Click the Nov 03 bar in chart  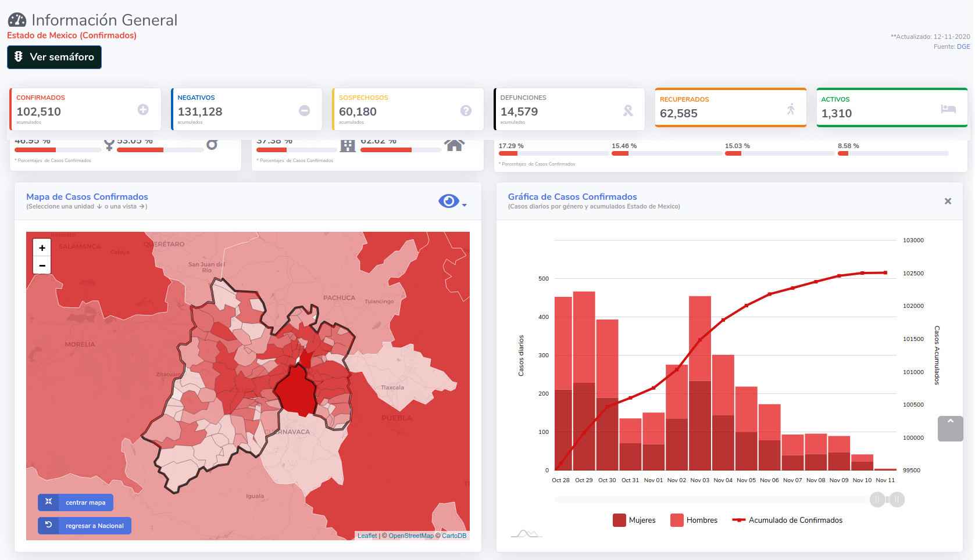click(700, 383)
